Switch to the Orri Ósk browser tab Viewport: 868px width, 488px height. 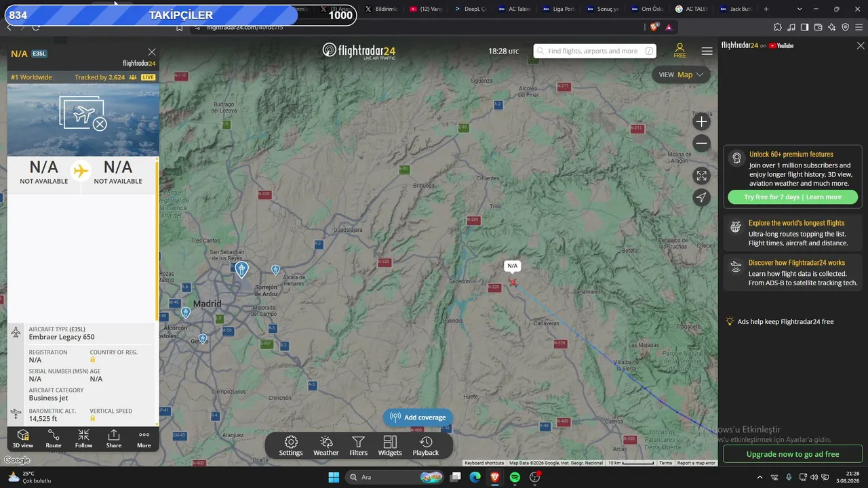(646, 9)
